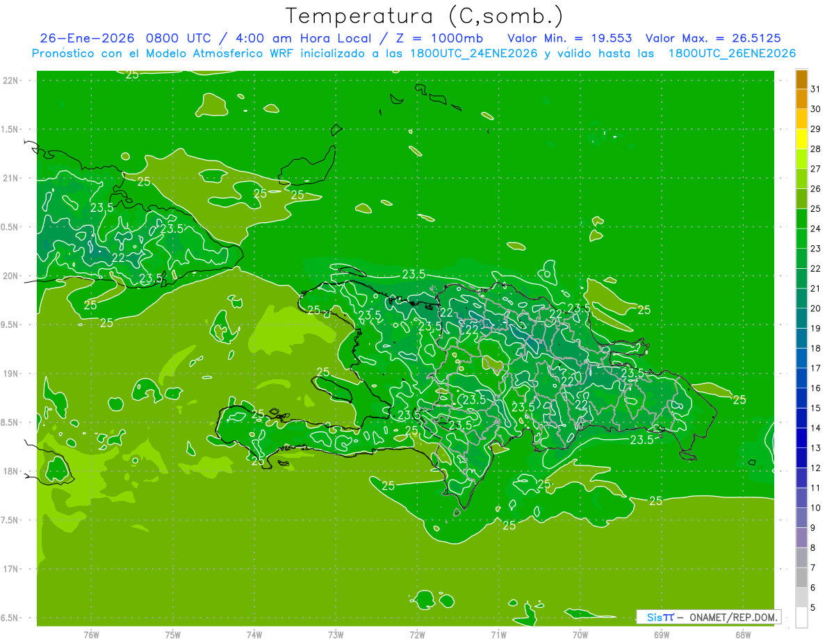Click the colorbar label '5'
This screenshot has height=644, width=834.
pos(813,607)
